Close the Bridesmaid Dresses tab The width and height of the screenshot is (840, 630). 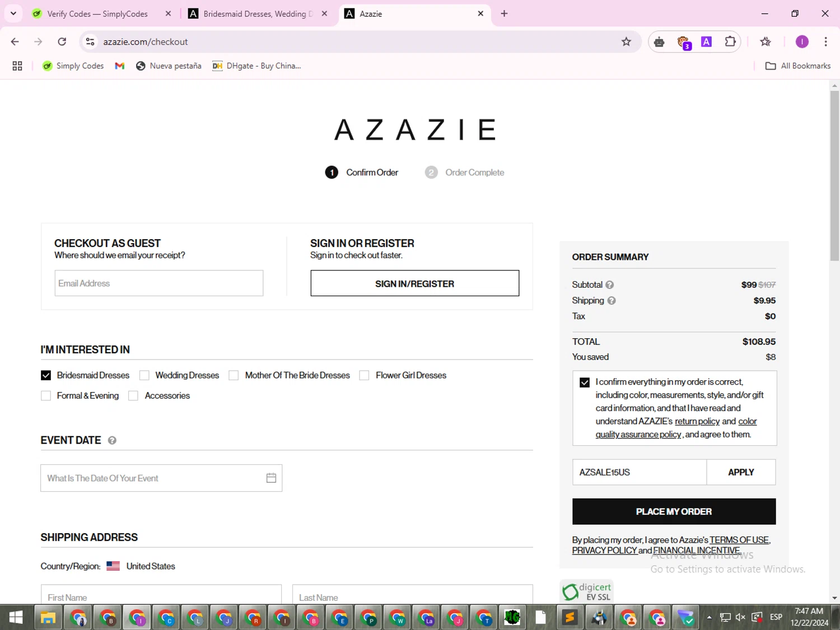click(324, 13)
